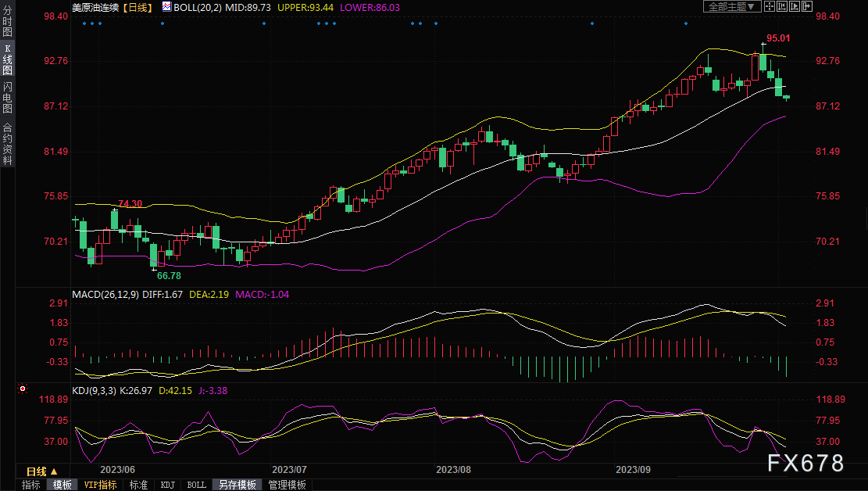
Task: Click the J:-3.38 KDJ value
Action: (x=213, y=391)
